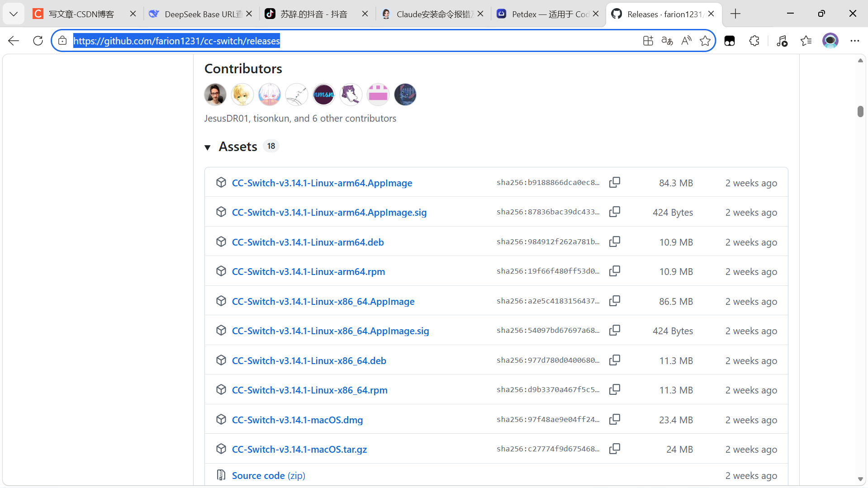The width and height of the screenshot is (868, 488).
Task: Switch to the Petdex tab
Action: point(549,14)
